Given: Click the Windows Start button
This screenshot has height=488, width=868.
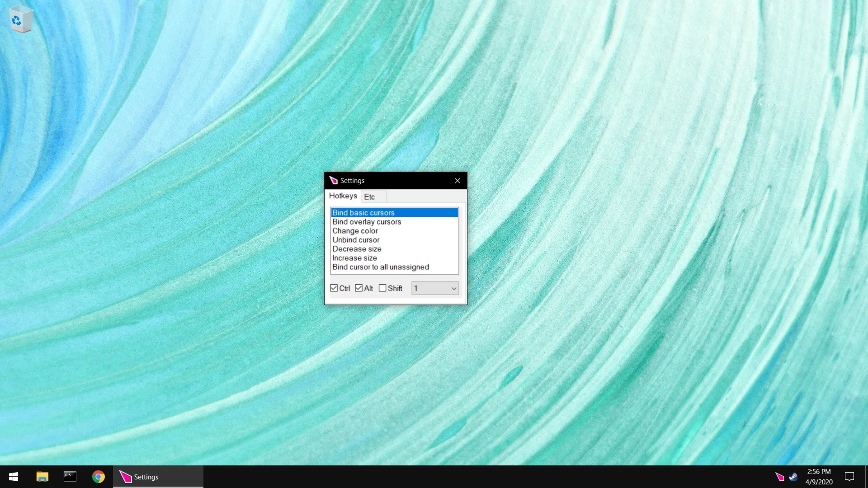Looking at the screenshot, I should pyautogui.click(x=14, y=477).
